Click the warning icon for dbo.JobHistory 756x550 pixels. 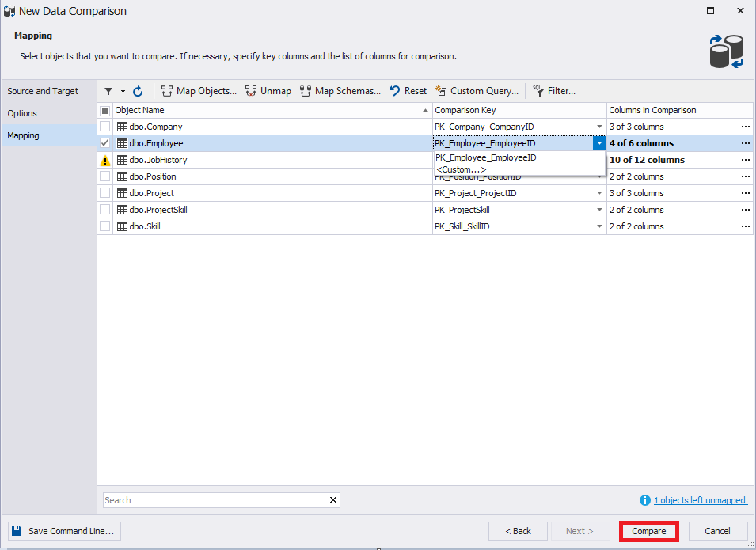coord(104,161)
